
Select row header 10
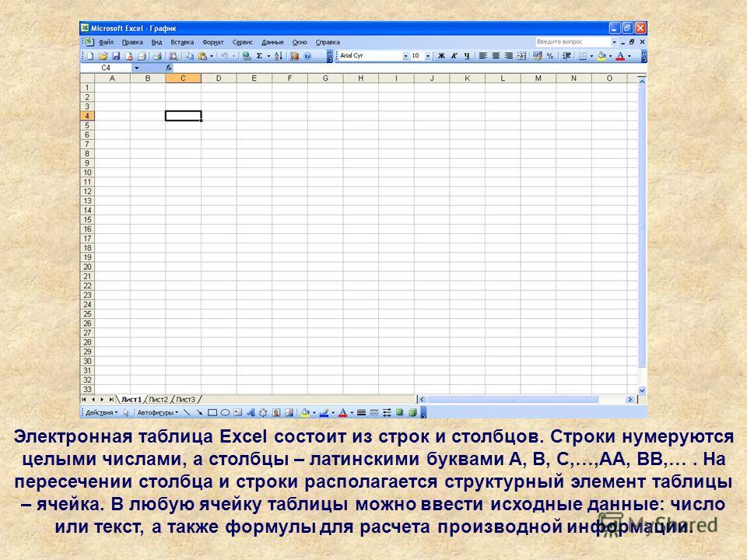87,173
